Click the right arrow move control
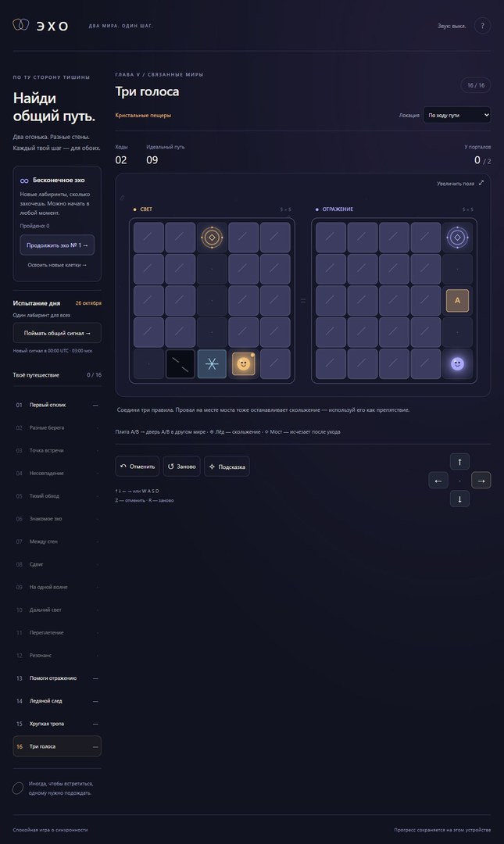This screenshot has width=504, height=844. pyautogui.click(x=481, y=480)
